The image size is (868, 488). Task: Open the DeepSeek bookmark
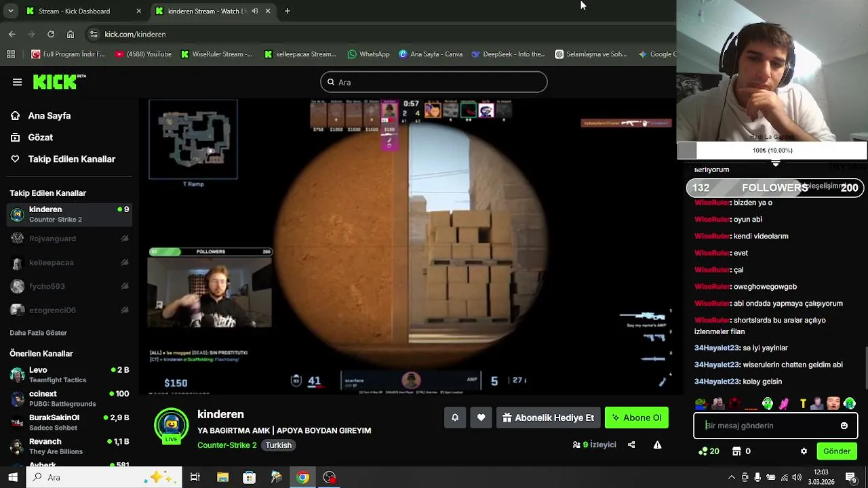pos(509,54)
